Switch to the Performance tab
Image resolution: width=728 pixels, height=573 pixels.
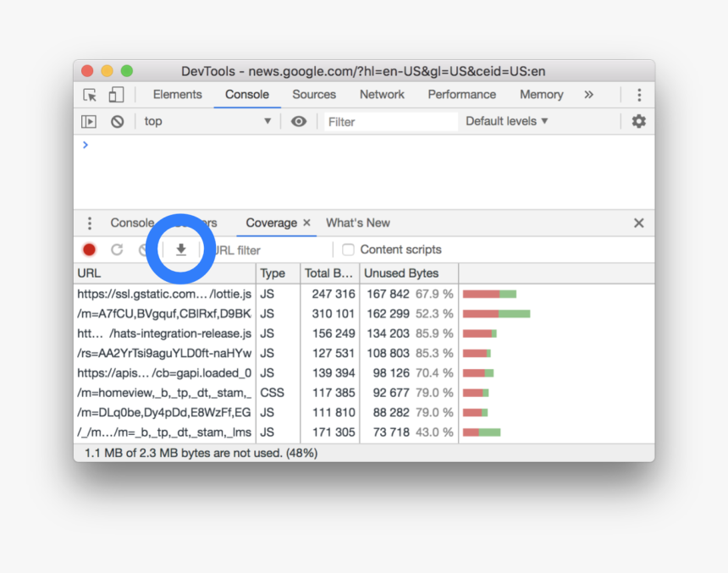[x=461, y=94]
